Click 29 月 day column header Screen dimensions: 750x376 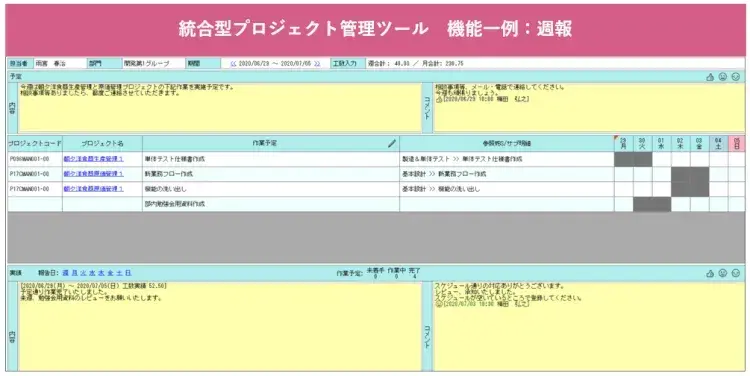623,144
